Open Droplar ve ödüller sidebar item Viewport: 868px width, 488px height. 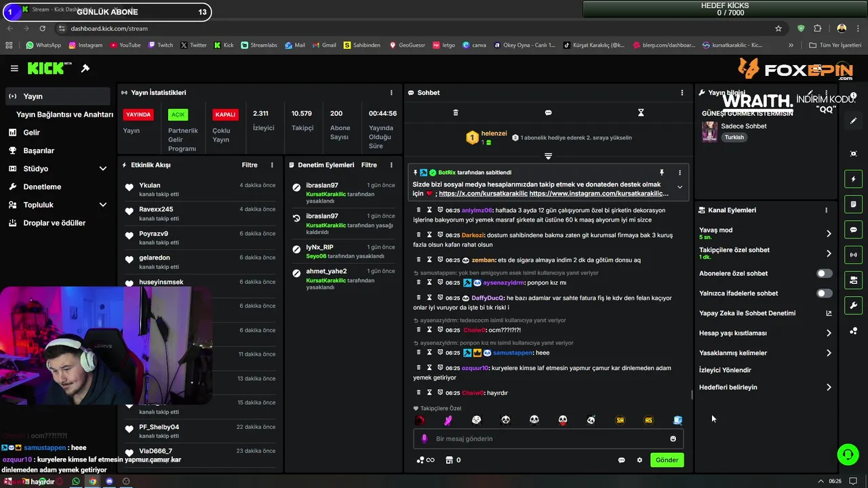coord(57,223)
